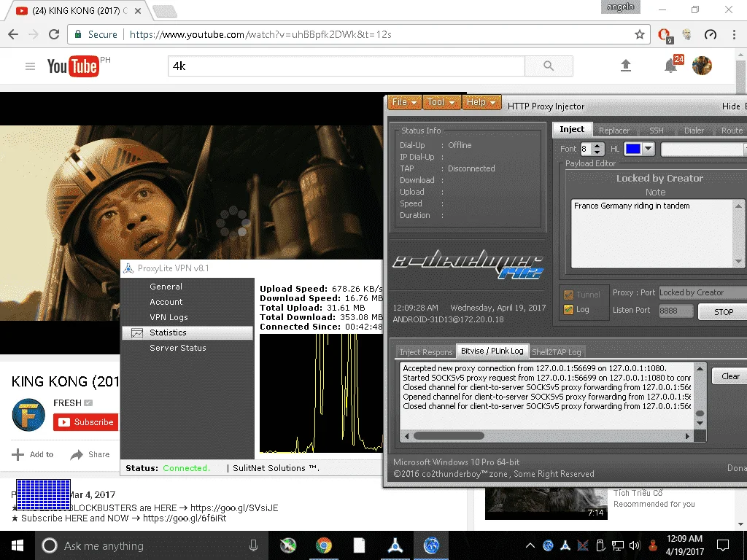Select Statistics in ProxyLite VPN
The image size is (747, 560).
tap(187, 332)
